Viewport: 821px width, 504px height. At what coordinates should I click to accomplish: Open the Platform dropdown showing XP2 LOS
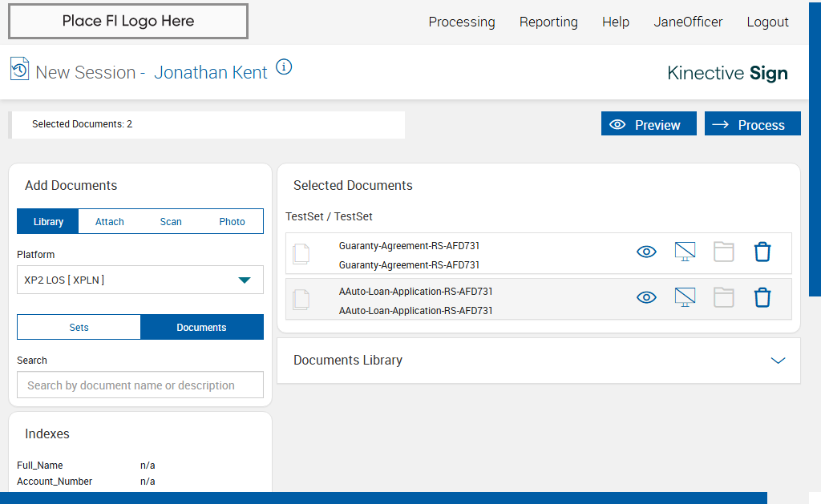pyautogui.click(x=140, y=280)
